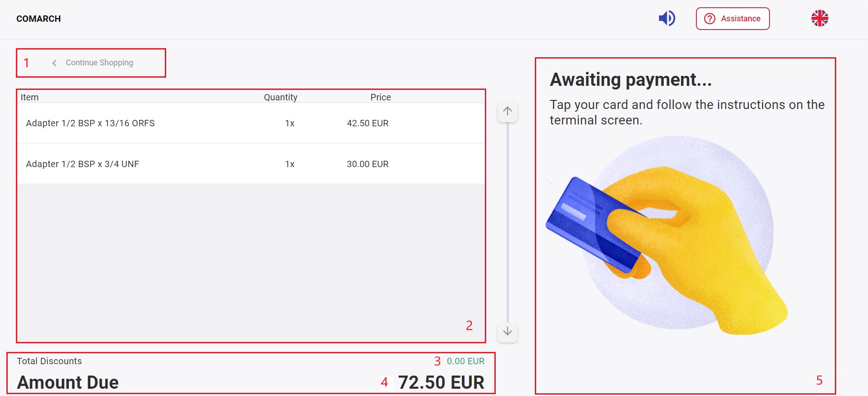The height and width of the screenshot is (396, 868).
Task: Click the up arrow to scroll the item list
Action: pos(508,111)
